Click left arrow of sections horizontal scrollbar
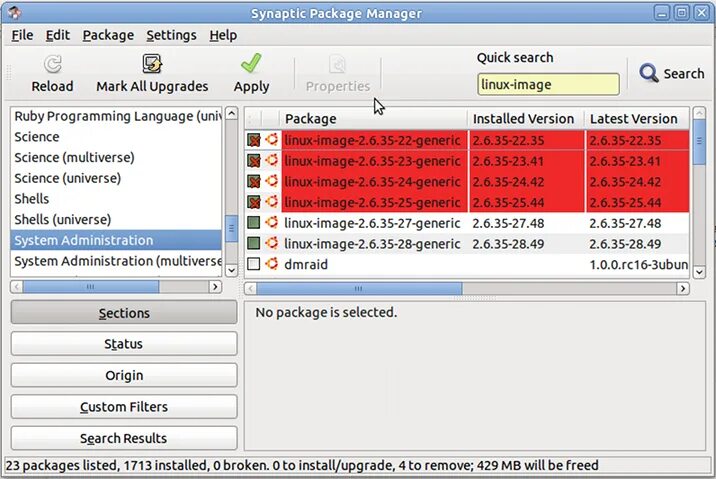 click(17, 287)
